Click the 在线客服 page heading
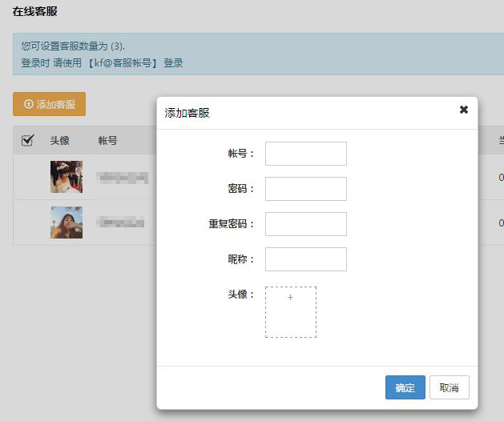504x421 pixels. [x=34, y=12]
